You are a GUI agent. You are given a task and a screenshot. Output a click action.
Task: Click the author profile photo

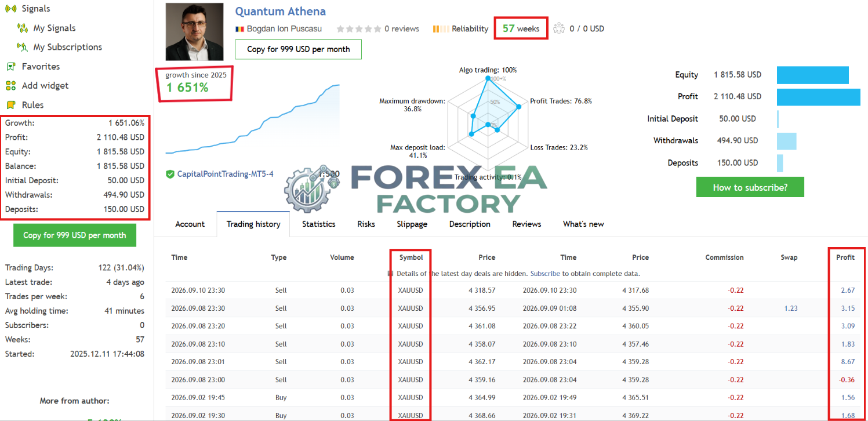tap(194, 31)
